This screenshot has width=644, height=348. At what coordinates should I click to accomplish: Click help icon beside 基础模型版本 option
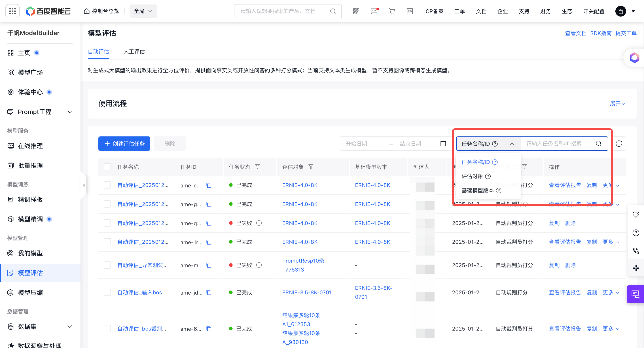pos(498,191)
